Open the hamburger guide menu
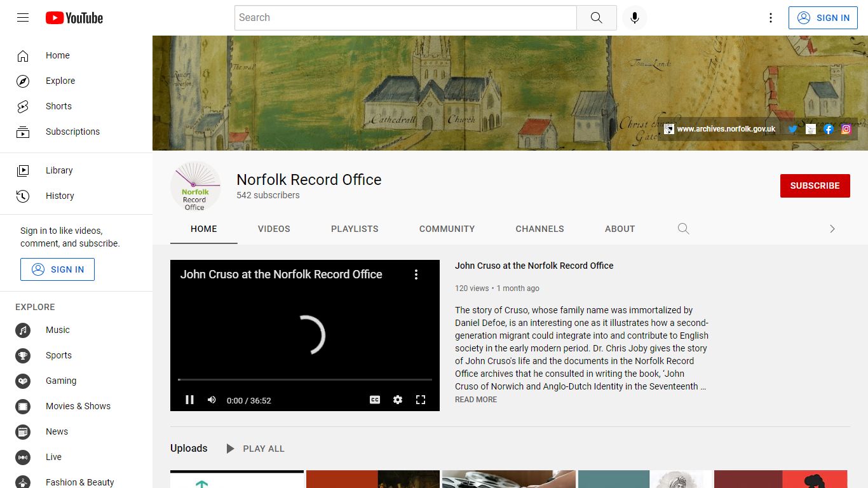Image resolution: width=868 pixels, height=488 pixels. point(23,18)
